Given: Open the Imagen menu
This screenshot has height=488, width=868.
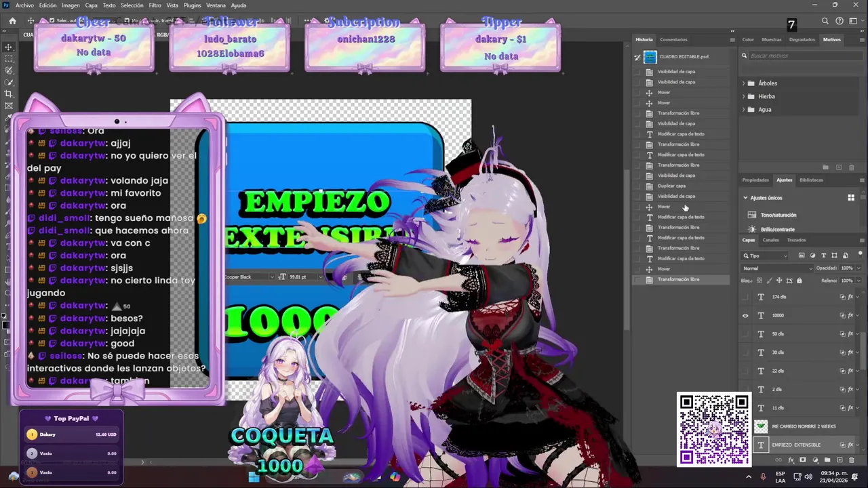Looking at the screenshot, I should [x=71, y=5].
